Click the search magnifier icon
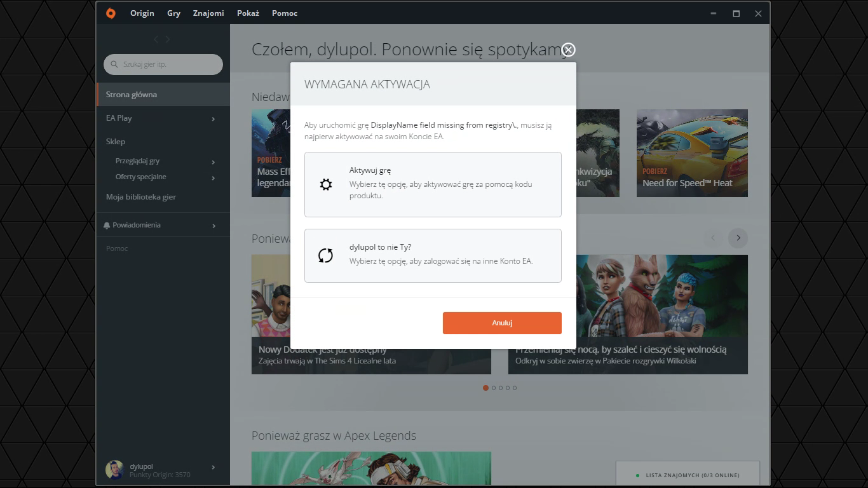Image resolution: width=868 pixels, height=488 pixels. pos(114,64)
